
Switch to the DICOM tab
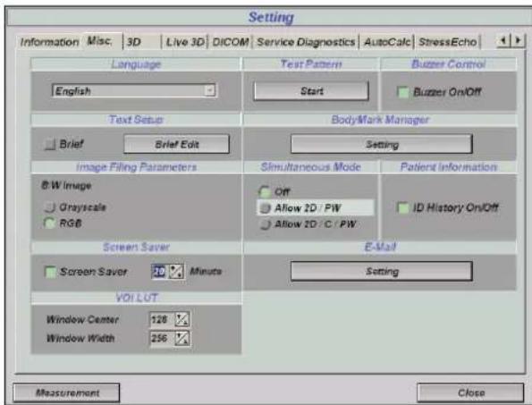231,42
